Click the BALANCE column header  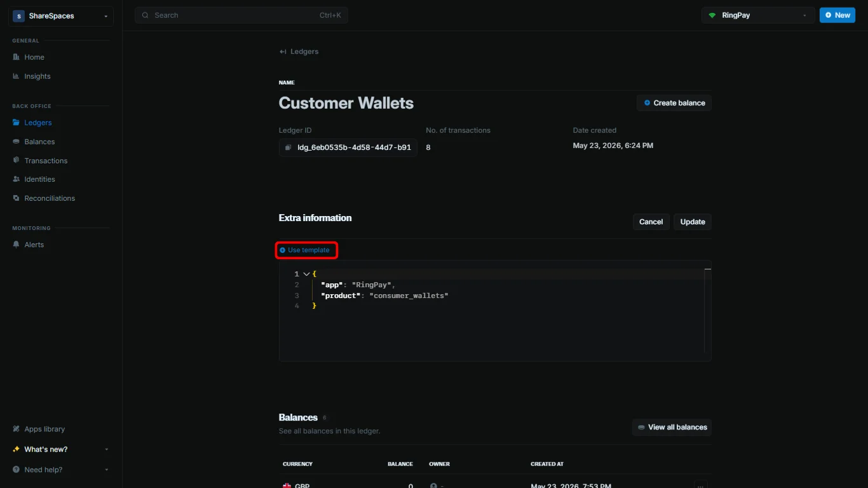[400, 464]
